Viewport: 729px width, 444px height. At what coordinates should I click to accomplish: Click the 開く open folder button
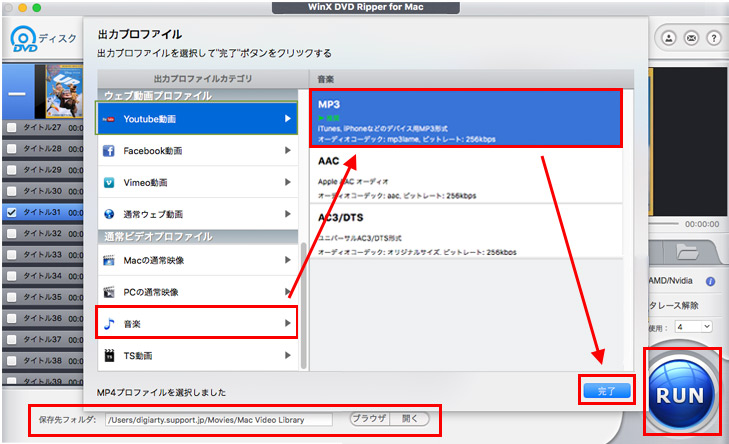click(x=409, y=418)
